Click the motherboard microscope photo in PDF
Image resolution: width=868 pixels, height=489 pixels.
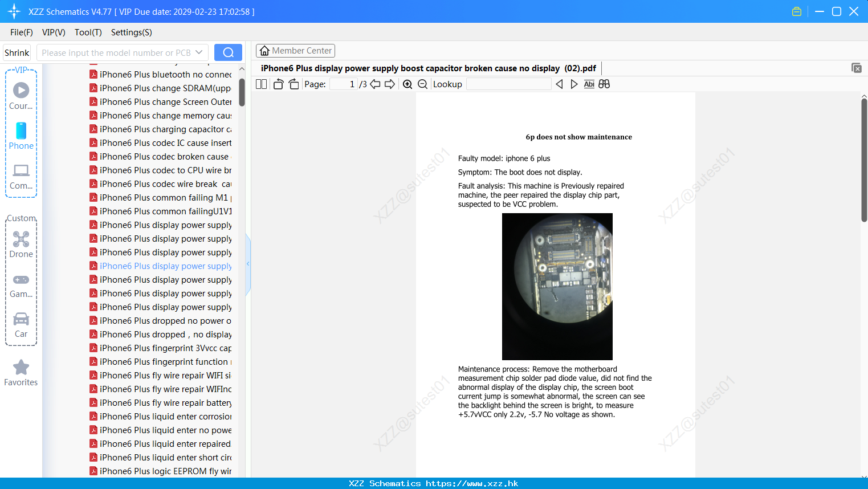[557, 287]
